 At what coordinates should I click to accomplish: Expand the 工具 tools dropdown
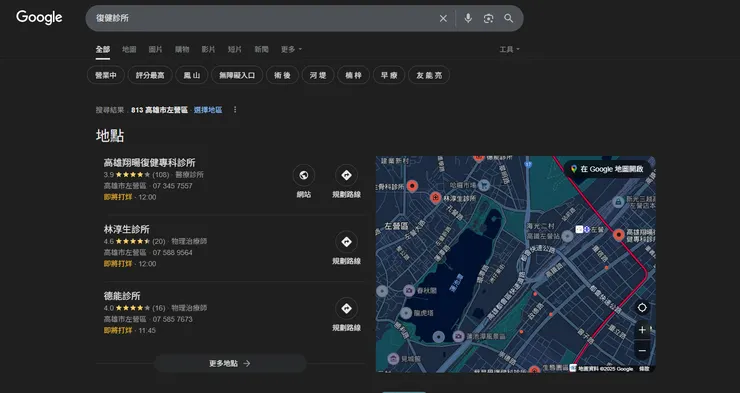click(509, 49)
